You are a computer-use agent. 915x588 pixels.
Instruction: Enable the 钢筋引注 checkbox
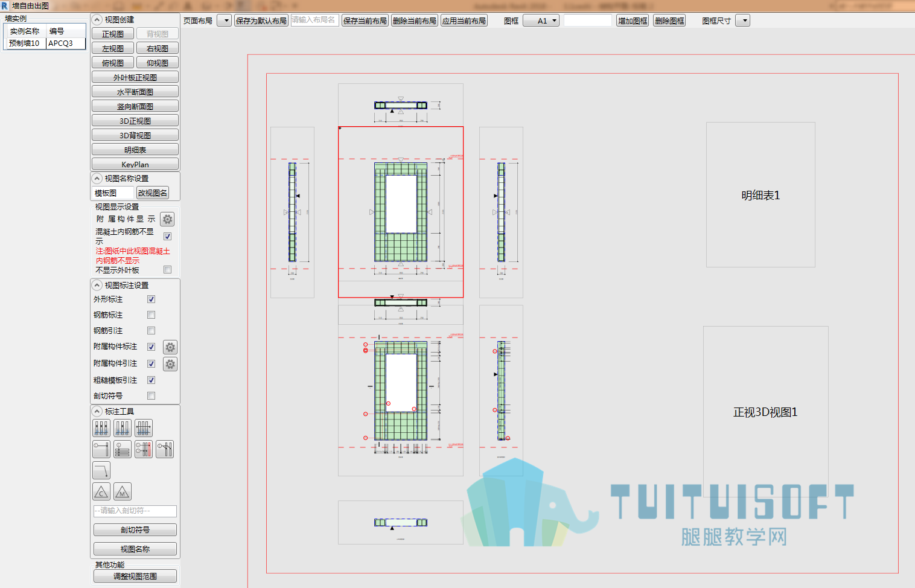coord(151,331)
